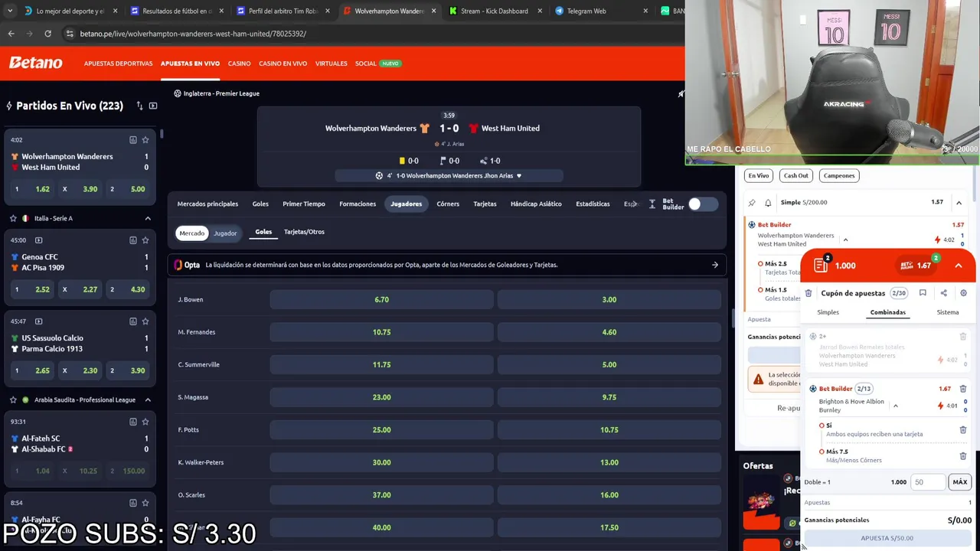Remove Brighton & Hove Albion Bet Builder selection
The height and width of the screenshot is (551, 980).
click(x=963, y=389)
